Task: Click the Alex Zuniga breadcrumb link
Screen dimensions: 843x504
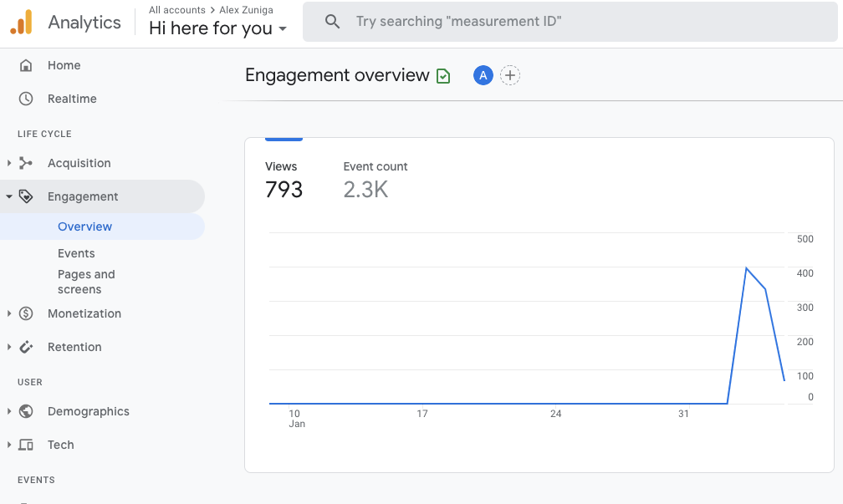Action: tap(246, 10)
